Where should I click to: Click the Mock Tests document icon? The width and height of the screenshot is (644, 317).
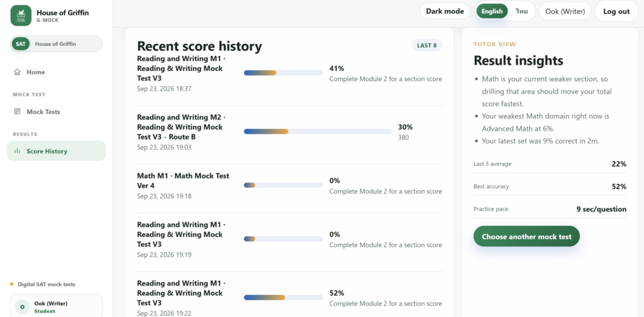coord(17,112)
